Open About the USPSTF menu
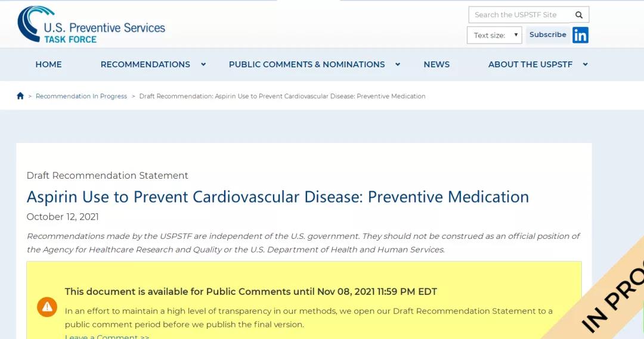644x339 pixels. click(530, 64)
